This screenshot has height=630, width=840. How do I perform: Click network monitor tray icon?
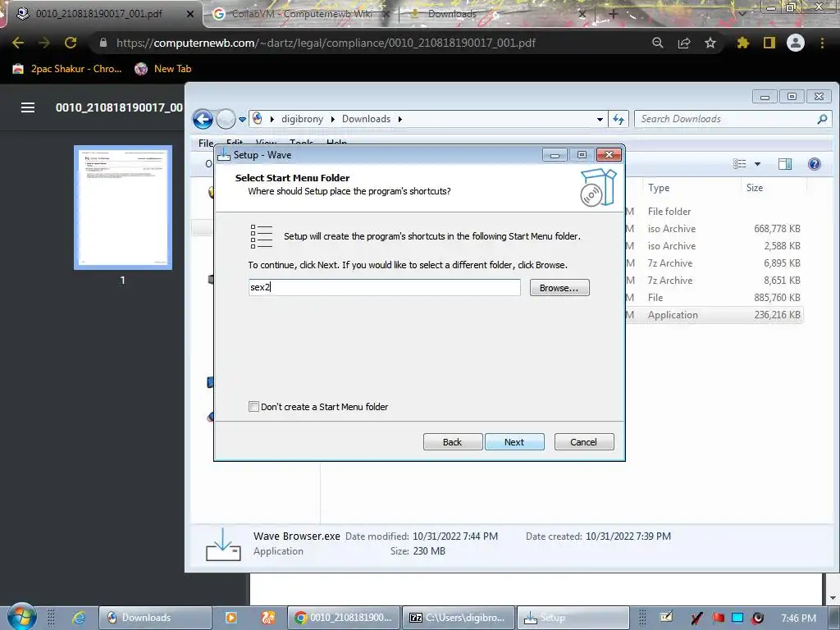coord(737,619)
